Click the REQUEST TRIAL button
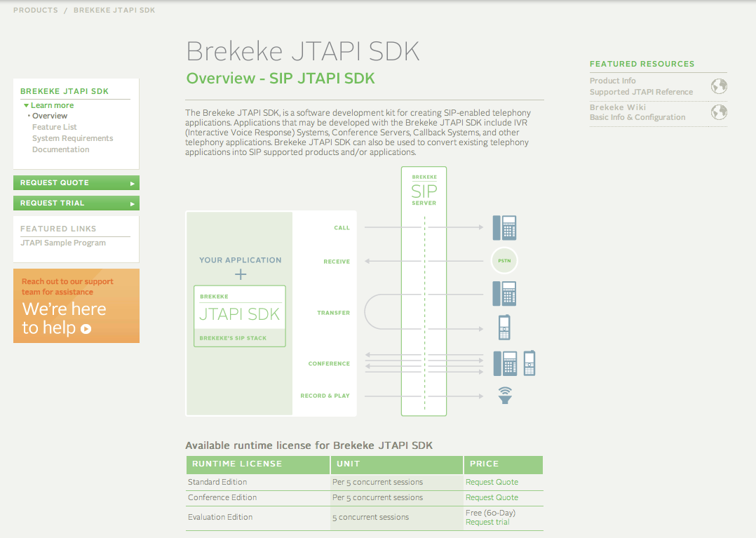This screenshot has width=756, height=538. pyautogui.click(x=76, y=203)
